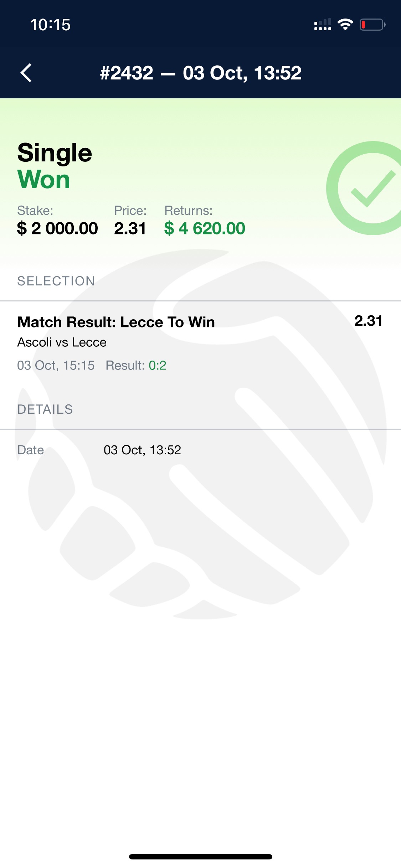This screenshot has width=401, height=868.
Task: Tap the home indicator bar at bottom
Action: coord(201,857)
